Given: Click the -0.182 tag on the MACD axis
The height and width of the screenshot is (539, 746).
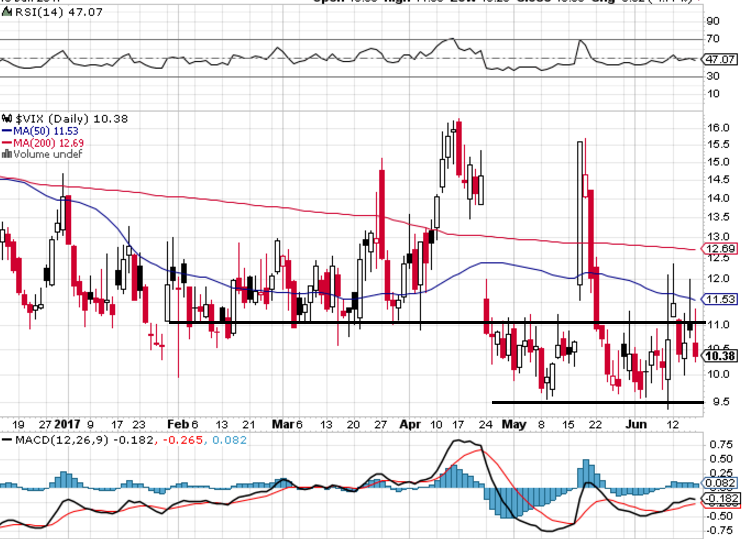Looking at the screenshot, I should (x=721, y=499).
